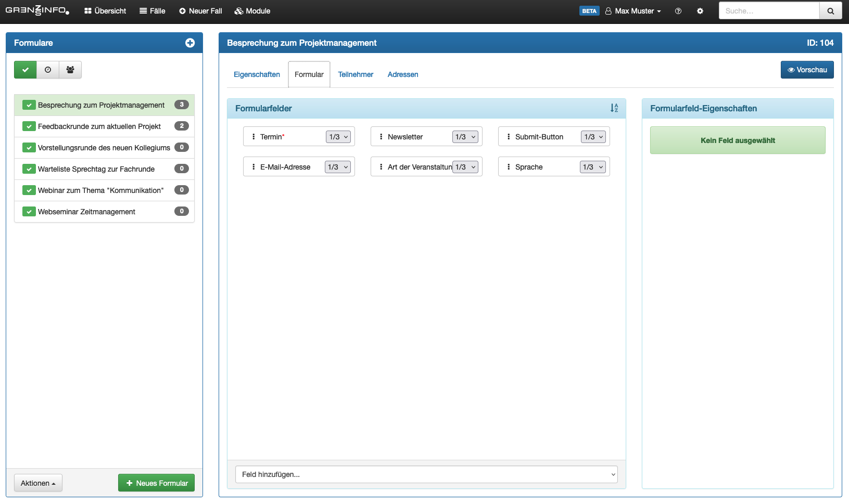Switch to the Teilnehmer tab
Viewport: 849px width, 504px height.
[x=356, y=74]
